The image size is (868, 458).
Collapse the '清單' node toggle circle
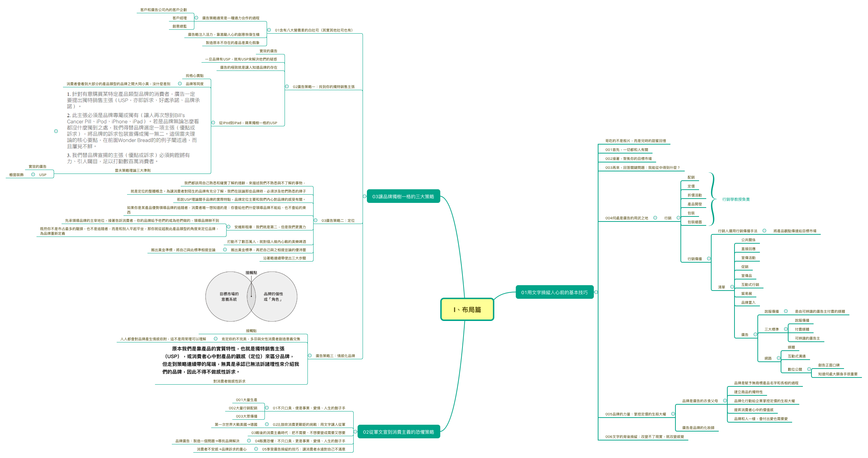click(x=732, y=287)
